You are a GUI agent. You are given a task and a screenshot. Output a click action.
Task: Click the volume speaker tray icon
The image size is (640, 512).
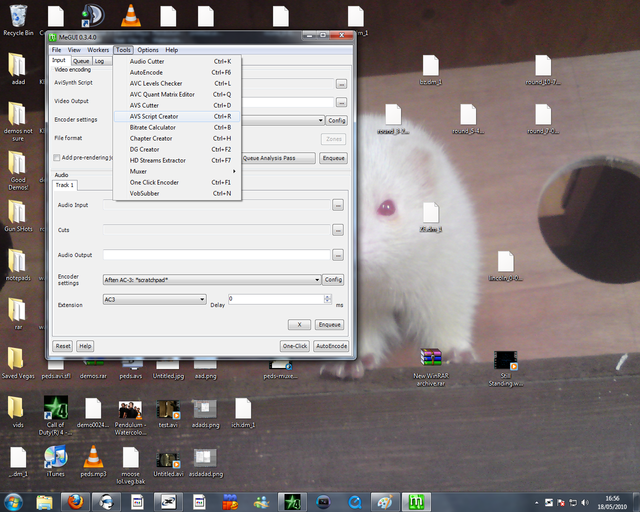(585, 502)
